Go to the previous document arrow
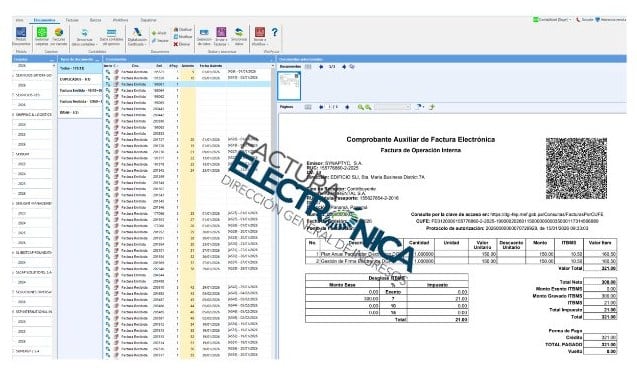 pos(321,67)
